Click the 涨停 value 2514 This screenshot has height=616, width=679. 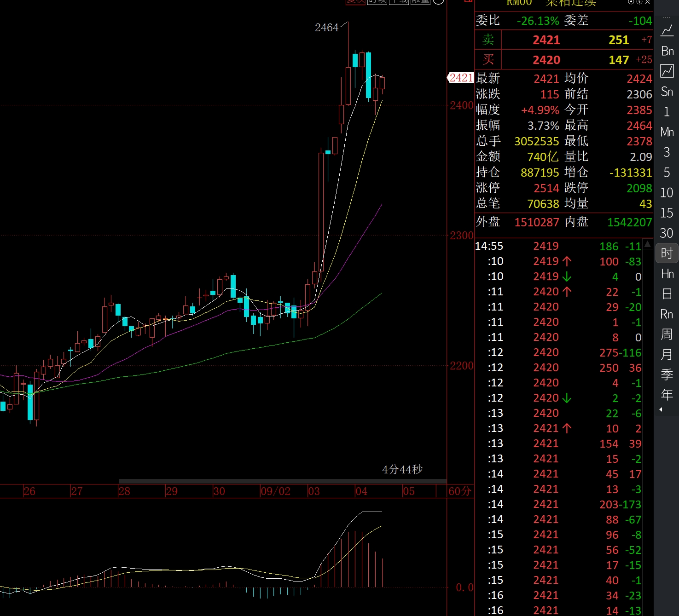pos(546,188)
